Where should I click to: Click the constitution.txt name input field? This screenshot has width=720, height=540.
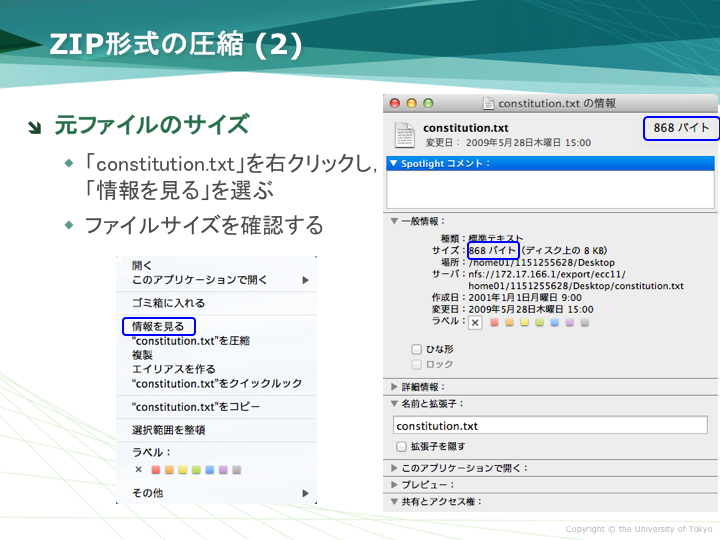(550, 426)
